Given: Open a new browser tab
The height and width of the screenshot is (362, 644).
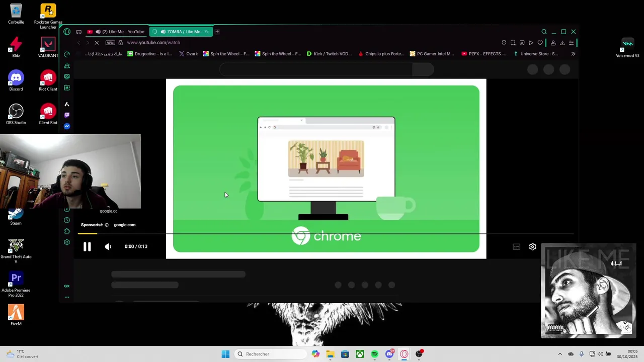Looking at the screenshot, I should pyautogui.click(x=217, y=32).
